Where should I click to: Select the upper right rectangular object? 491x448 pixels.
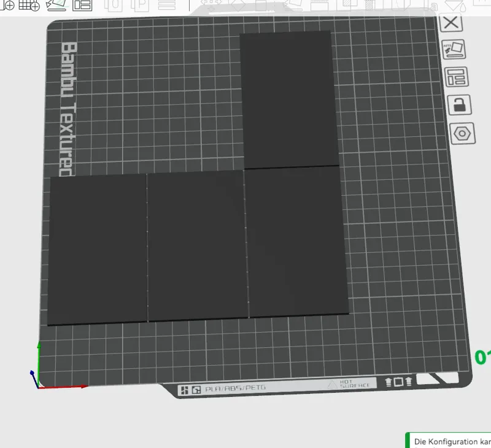point(289,99)
